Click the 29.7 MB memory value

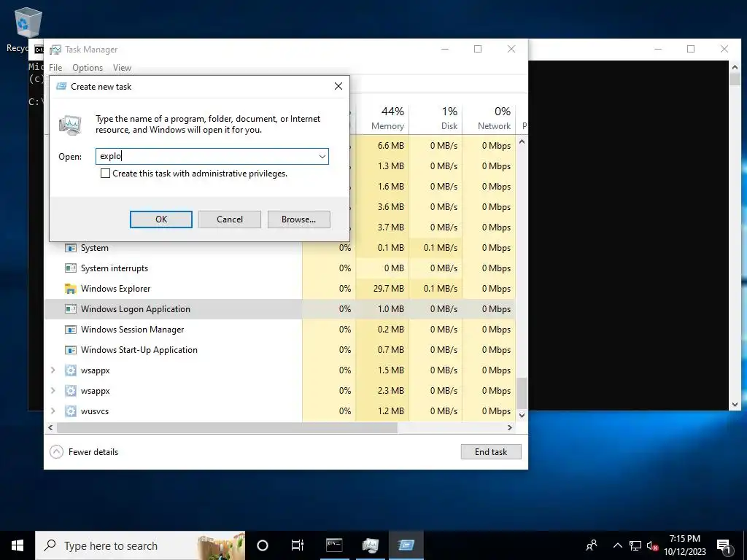(x=388, y=289)
